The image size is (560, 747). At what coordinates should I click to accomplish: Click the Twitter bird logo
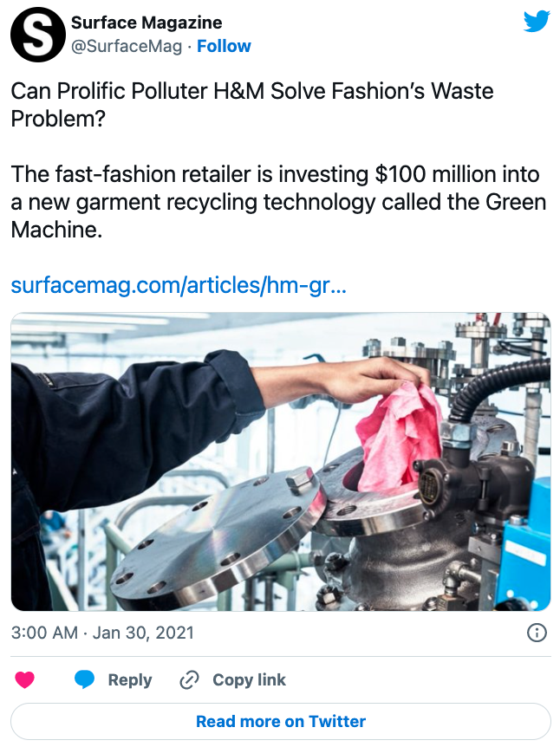coord(537,22)
